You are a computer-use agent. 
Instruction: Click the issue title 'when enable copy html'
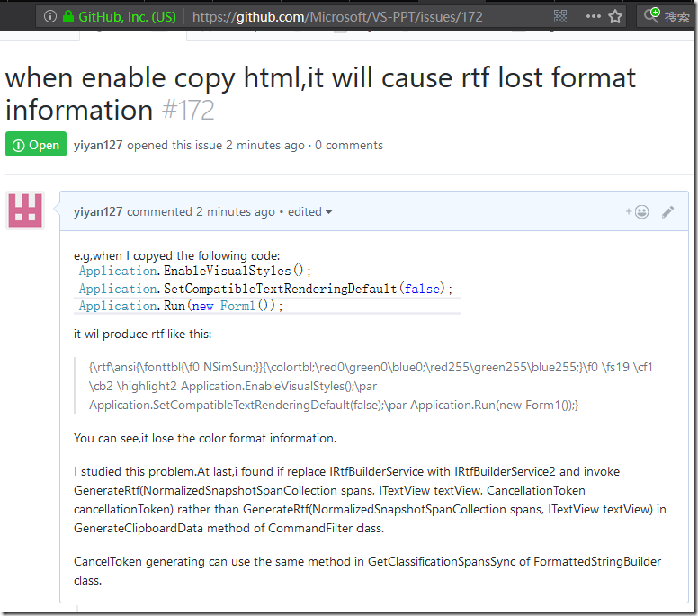click(x=320, y=94)
